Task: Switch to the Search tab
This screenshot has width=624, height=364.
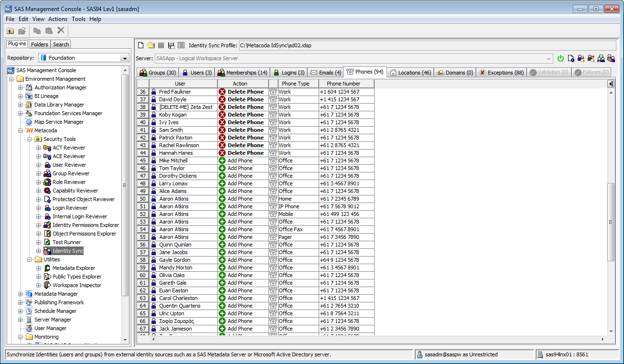Action: (61, 44)
